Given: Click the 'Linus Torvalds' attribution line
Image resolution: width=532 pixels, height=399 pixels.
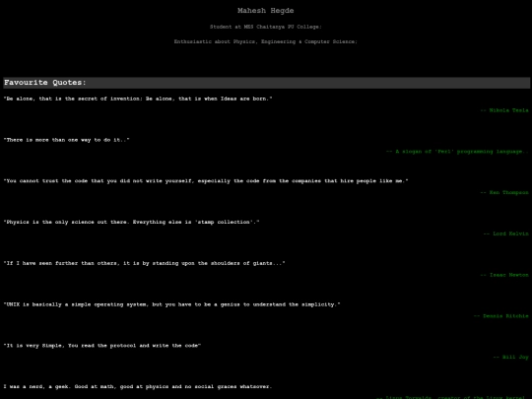Looking at the screenshot, I should (452, 397).
